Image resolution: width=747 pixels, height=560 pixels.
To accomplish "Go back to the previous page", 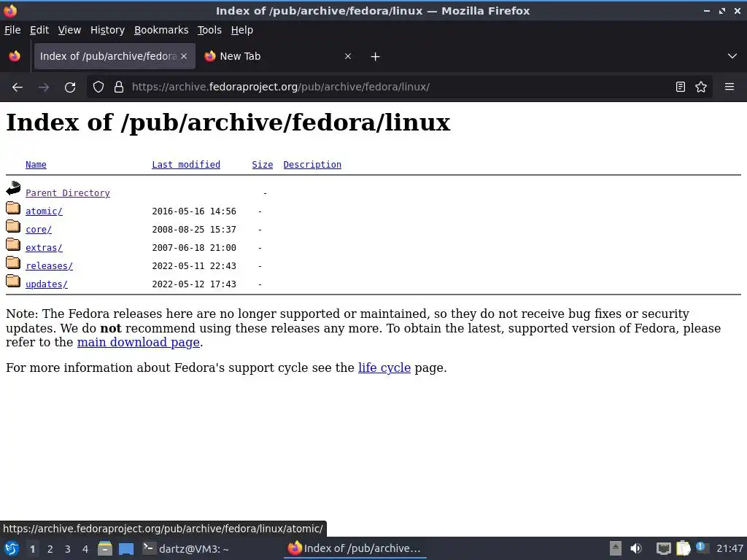I will click(x=18, y=87).
